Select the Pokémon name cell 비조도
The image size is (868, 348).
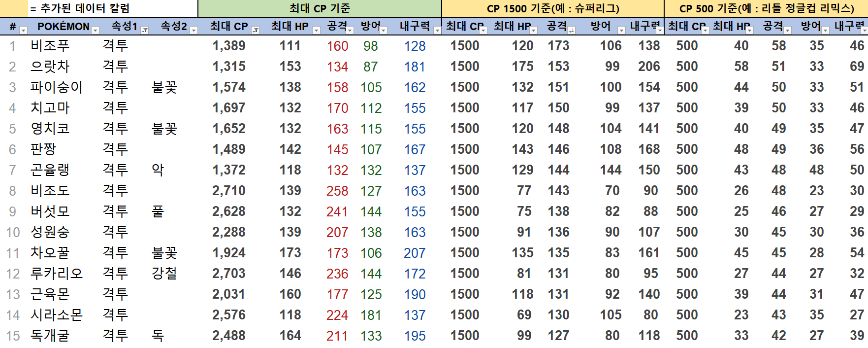click(50, 191)
